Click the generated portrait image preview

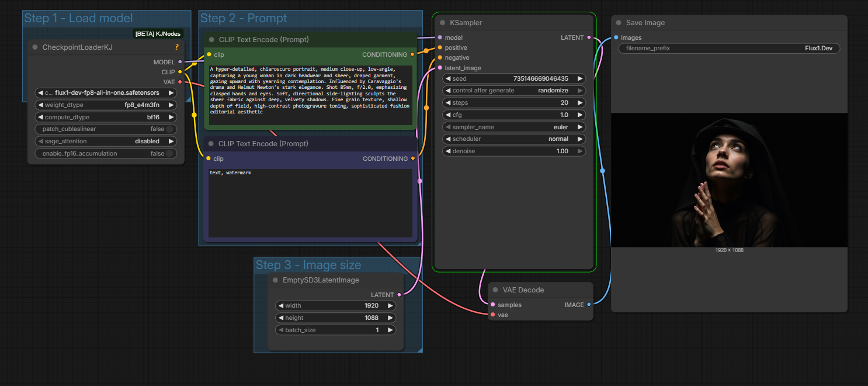point(729,180)
